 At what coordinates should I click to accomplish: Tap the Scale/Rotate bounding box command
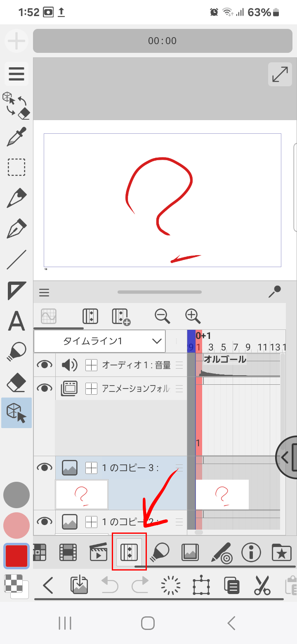201,585
